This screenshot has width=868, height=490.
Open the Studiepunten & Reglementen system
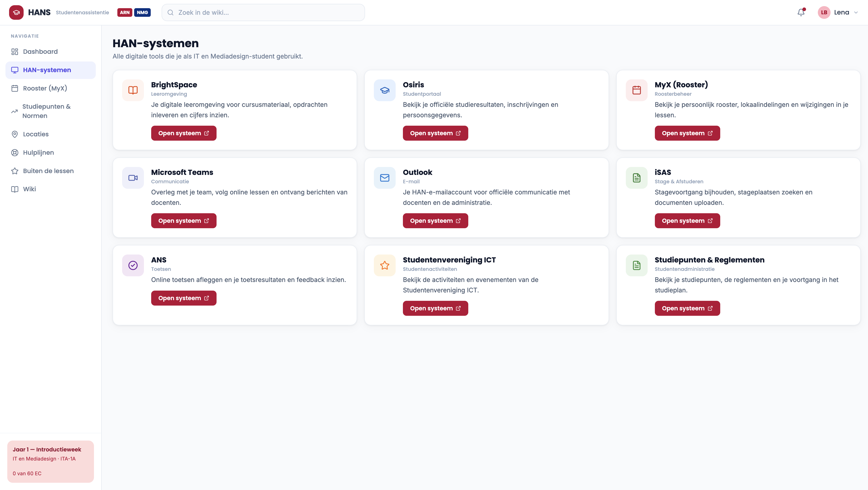(687, 309)
